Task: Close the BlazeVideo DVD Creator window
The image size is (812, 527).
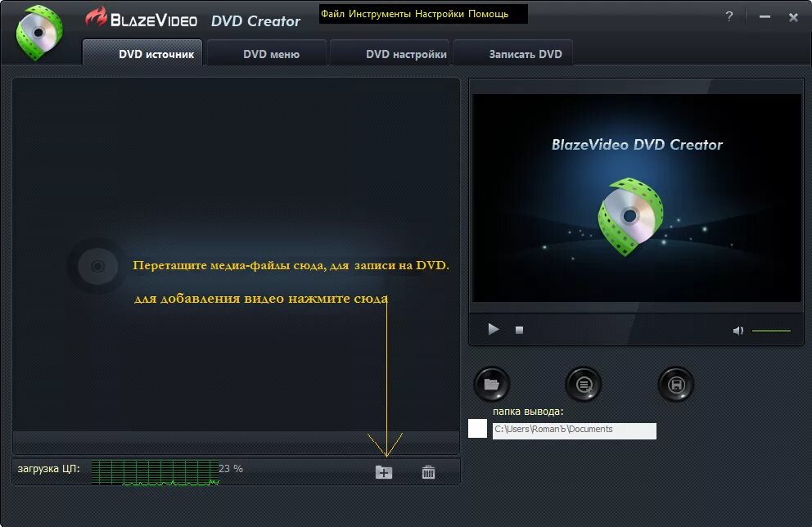Action: (793, 17)
